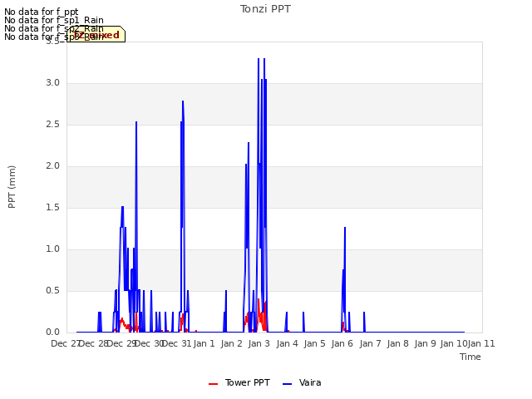Image resolution: width=532 pixels, height=399 pixels.
Task: Click the Dec 27 x-axis tick label
Action: (65, 343)
